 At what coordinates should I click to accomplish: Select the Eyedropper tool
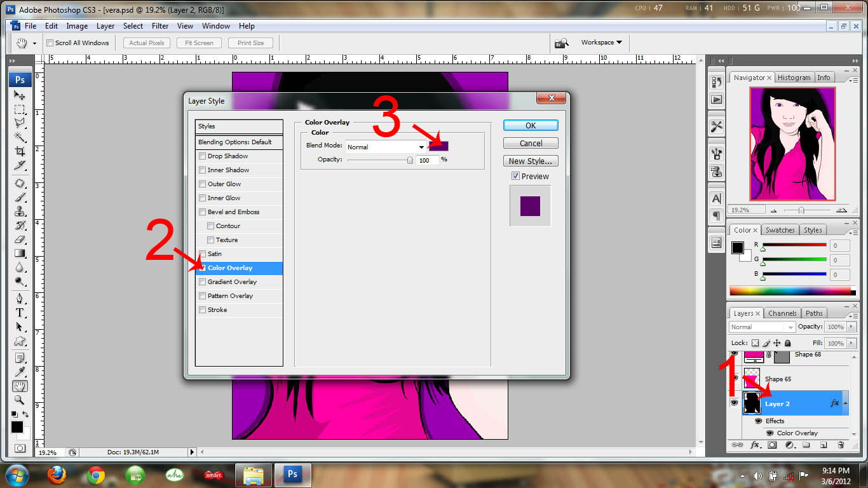tap(20, 372)
